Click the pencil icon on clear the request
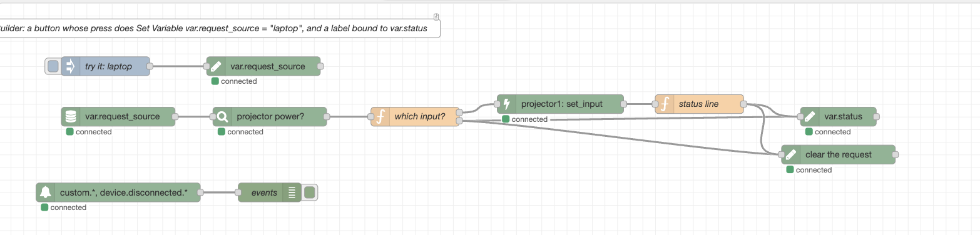 click(x=791, y=154)
